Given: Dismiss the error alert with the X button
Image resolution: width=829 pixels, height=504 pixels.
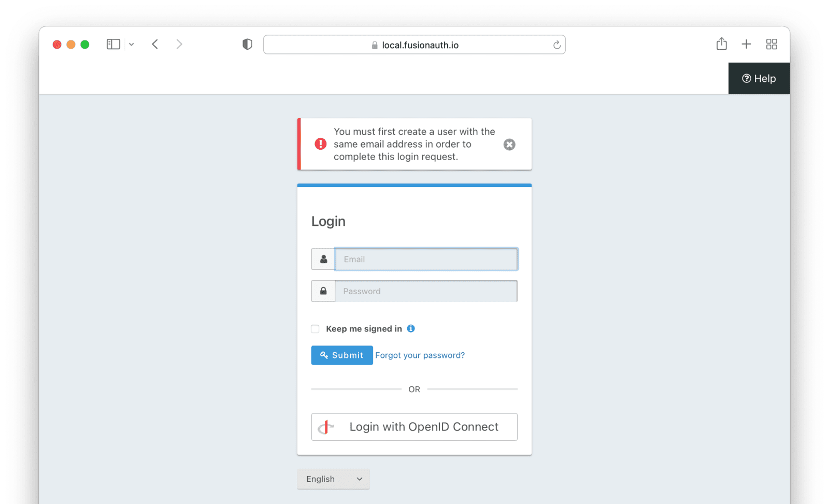Looking at the screenshot, I should [x=509, y=144].
